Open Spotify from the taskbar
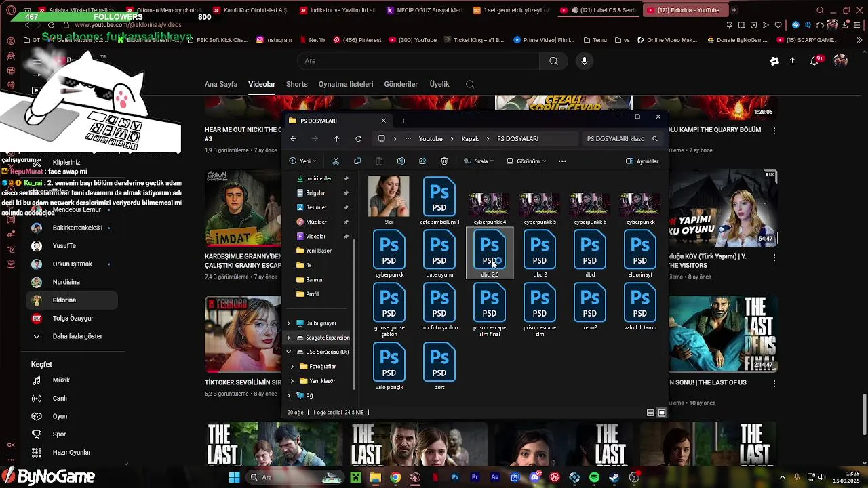 [x=595, y=477]
